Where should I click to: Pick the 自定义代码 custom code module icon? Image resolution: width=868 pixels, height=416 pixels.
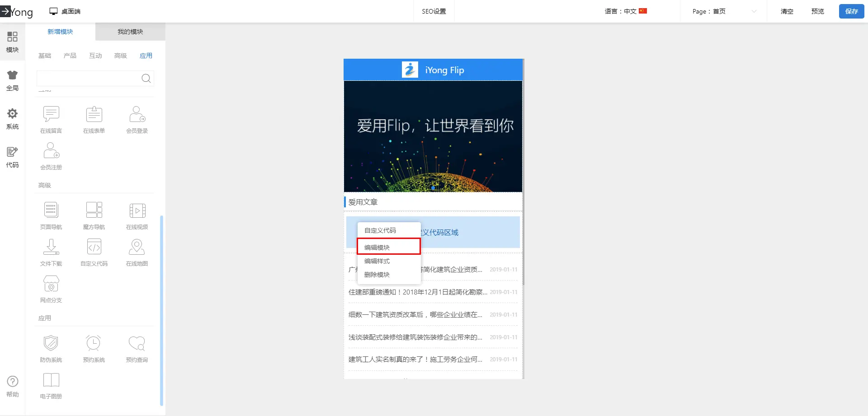94,247
